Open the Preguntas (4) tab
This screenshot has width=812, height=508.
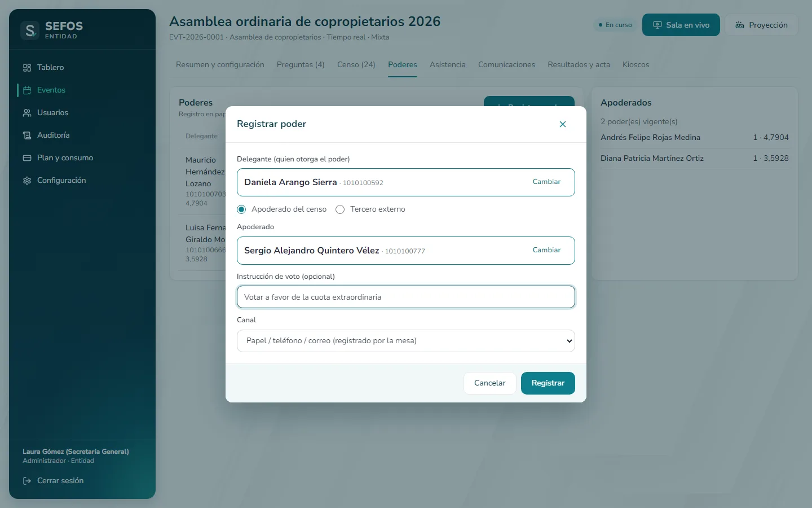301,65
